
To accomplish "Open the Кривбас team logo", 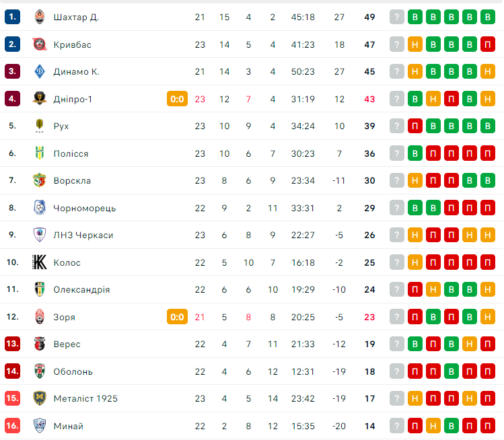I will tap(40, 44).
